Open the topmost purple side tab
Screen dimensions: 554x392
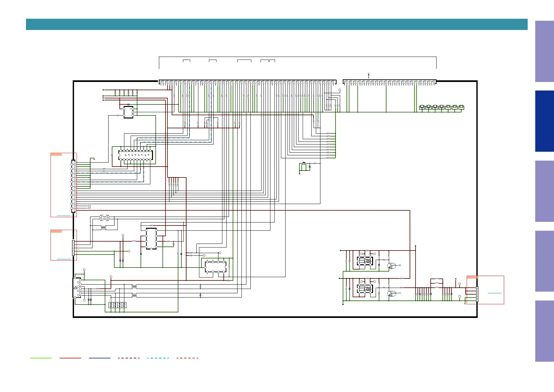(x=544, y=51)
